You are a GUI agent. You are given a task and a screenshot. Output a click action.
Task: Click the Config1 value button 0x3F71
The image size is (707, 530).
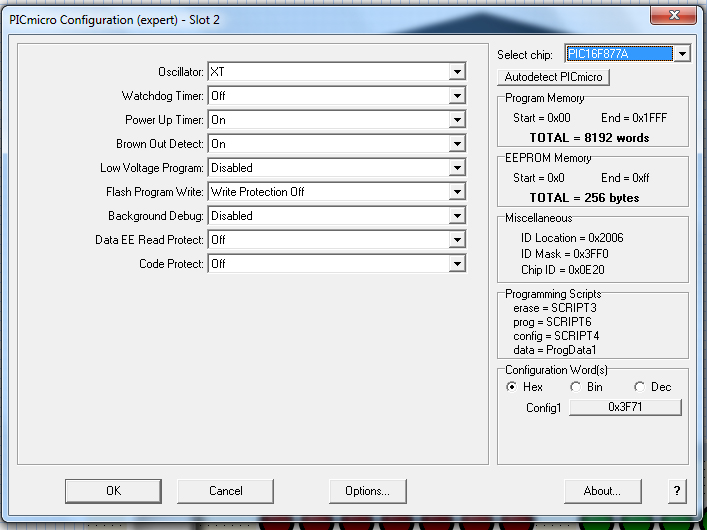coord(625,407)
